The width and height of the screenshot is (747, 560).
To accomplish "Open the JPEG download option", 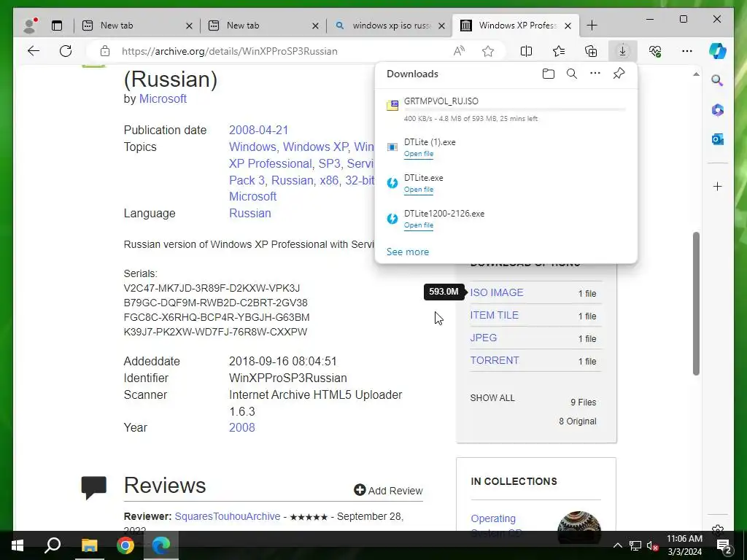I will [x=484, y=338].
